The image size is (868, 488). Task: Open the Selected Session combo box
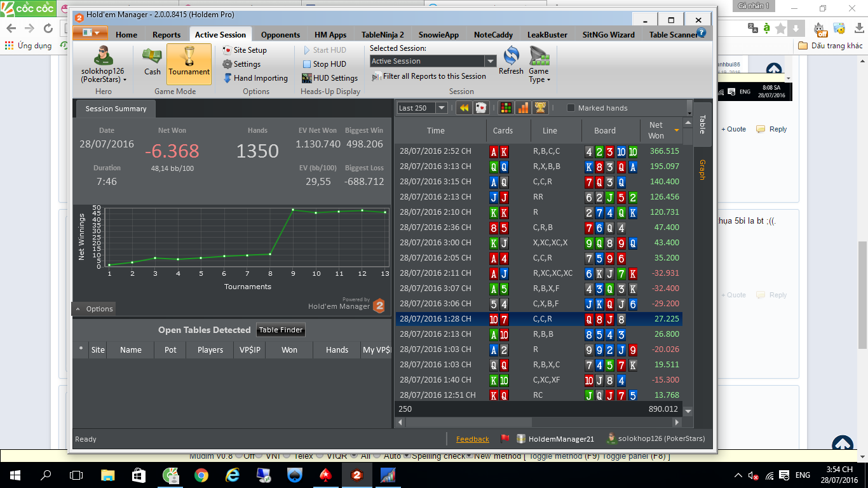point(433,61)
